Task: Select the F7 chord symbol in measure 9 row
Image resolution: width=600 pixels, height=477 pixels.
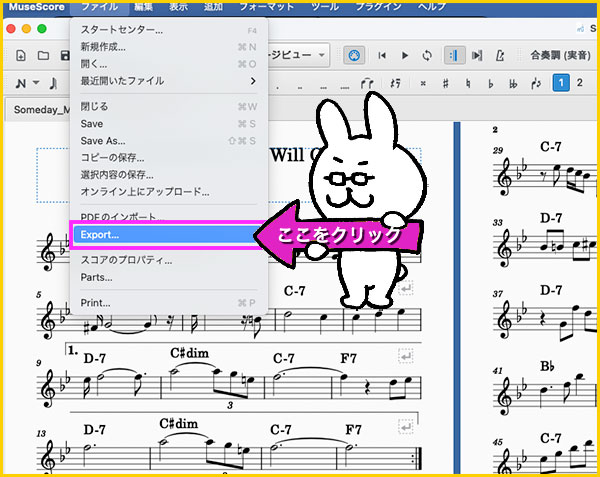Action: (349, 358)
